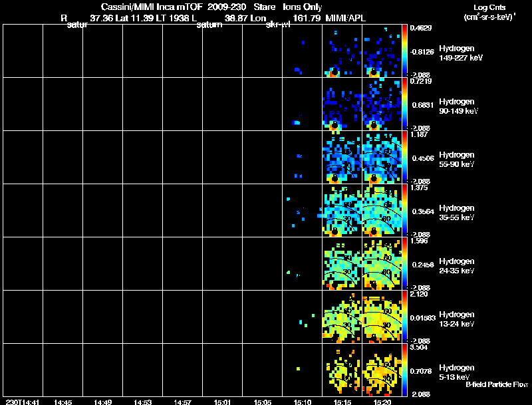The image size is (532, 405).
Task: Select the 0.7078 color scale midpoint value
Action: 421,372
